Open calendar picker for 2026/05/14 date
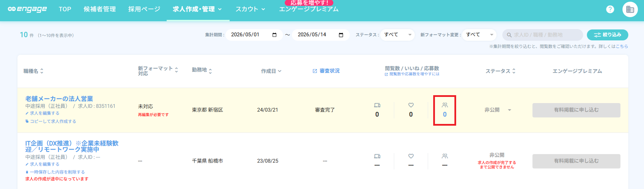Screen dimensions: 644x189 click(341, 35)
